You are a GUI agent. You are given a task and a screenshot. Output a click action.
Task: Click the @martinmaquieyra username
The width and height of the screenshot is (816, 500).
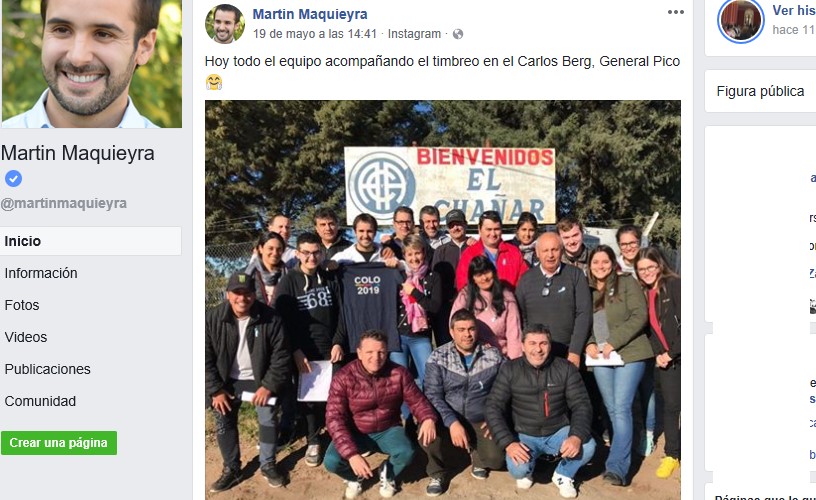63,203
